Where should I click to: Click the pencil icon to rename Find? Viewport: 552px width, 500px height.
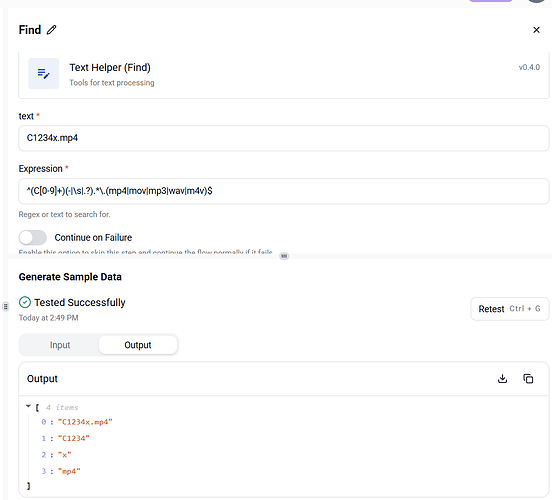pyautogui.click(x=51, y=30)
